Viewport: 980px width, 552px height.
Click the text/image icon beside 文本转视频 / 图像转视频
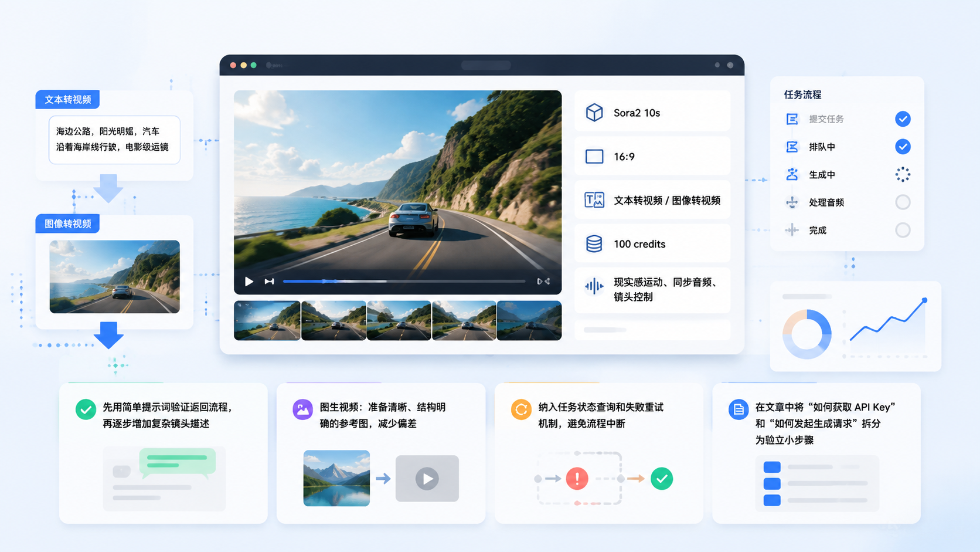coord(594,200)
